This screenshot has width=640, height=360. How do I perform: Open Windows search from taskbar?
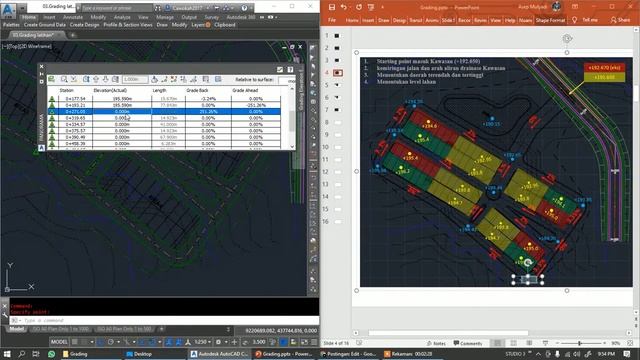(x=21, y=354)
